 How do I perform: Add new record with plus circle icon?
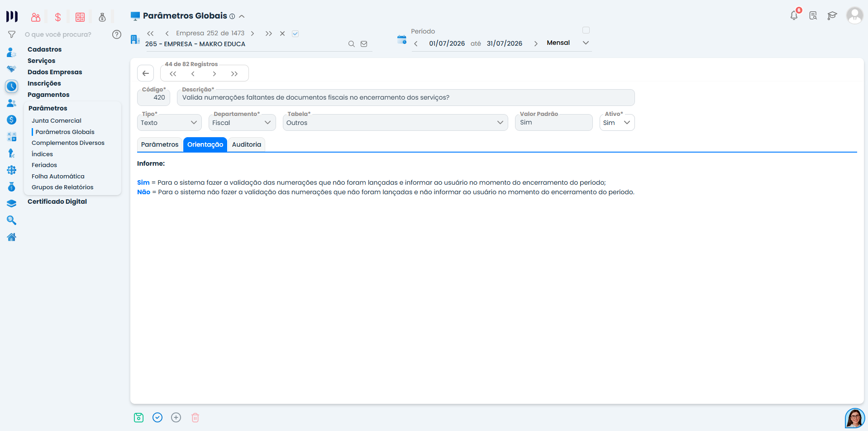(x=176, y=417)
